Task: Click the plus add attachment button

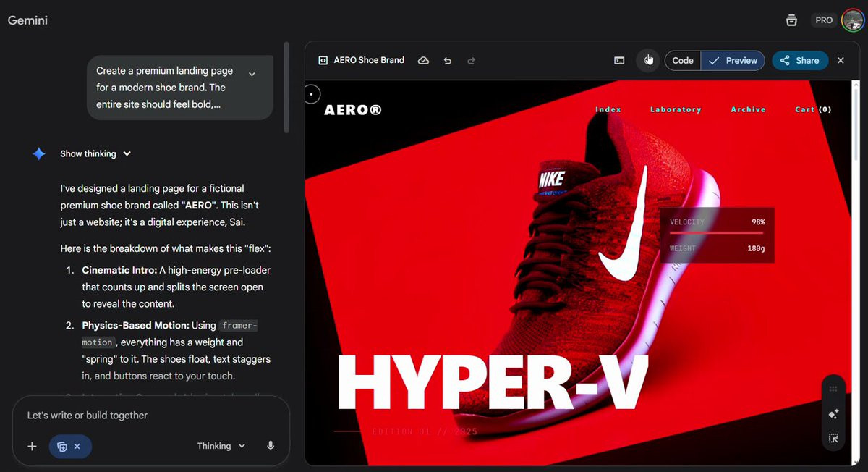Action: (x=32, y=446)
